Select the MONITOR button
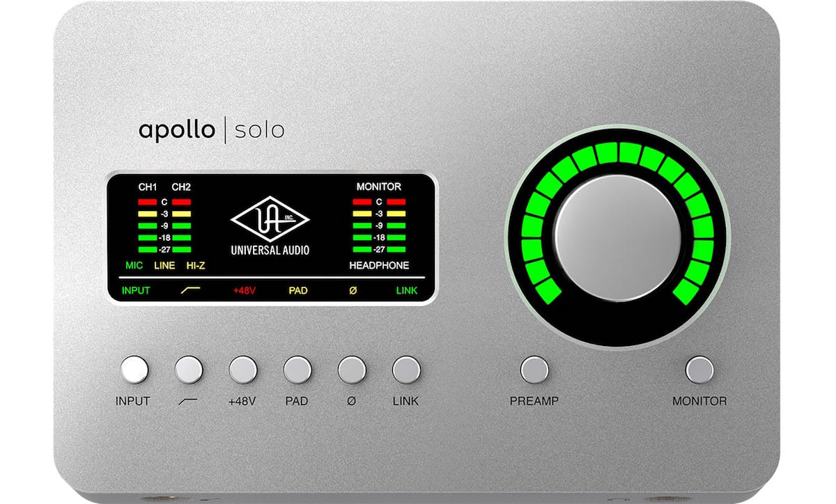The image size is (836, 504). click(699, 370)
